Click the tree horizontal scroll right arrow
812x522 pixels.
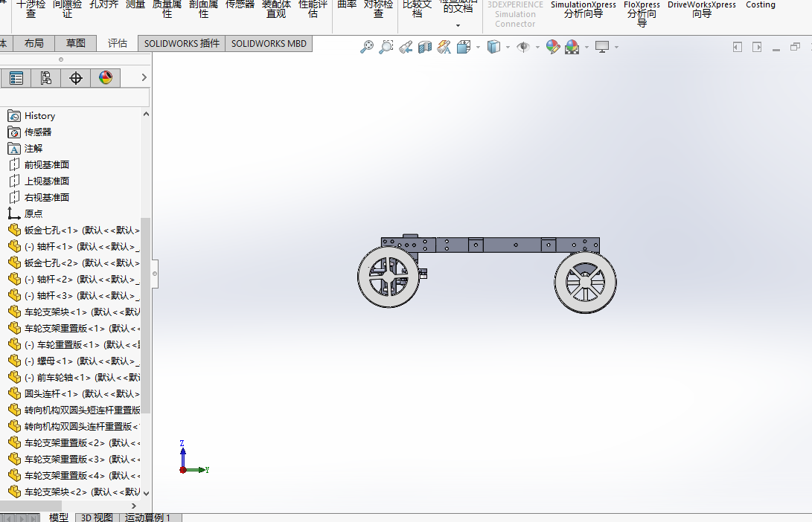[134, 506]
